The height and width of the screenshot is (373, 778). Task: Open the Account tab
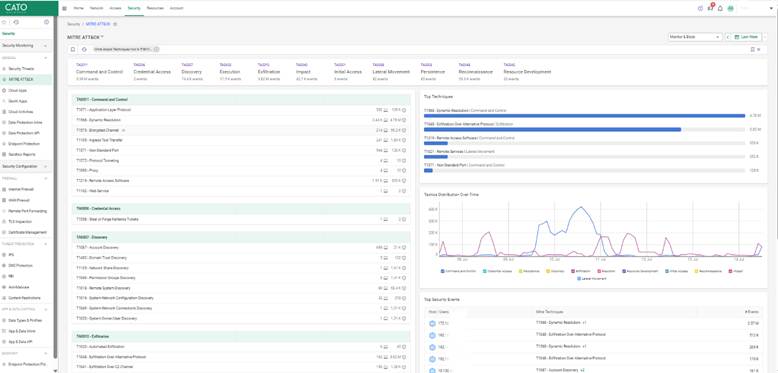click(176, 8)
